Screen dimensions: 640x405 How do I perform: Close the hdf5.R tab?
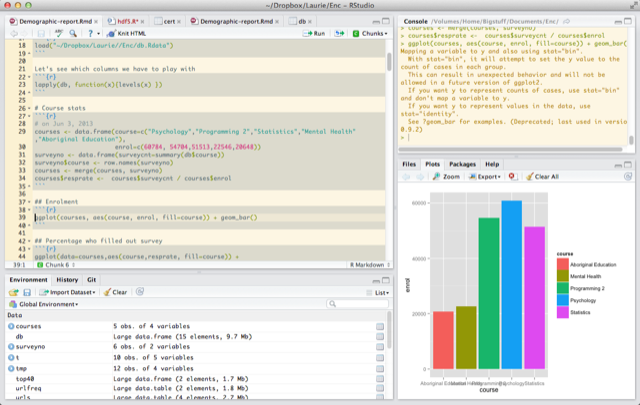[142, 22]
